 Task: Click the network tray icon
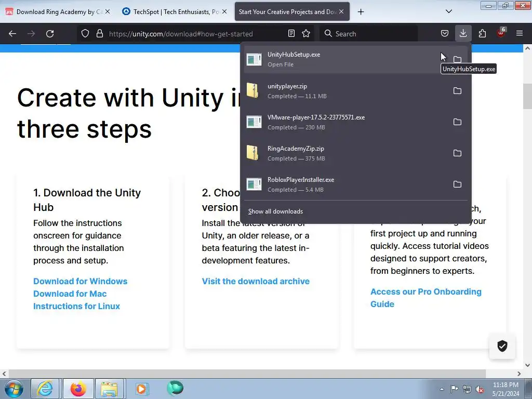tap(467, 390)
